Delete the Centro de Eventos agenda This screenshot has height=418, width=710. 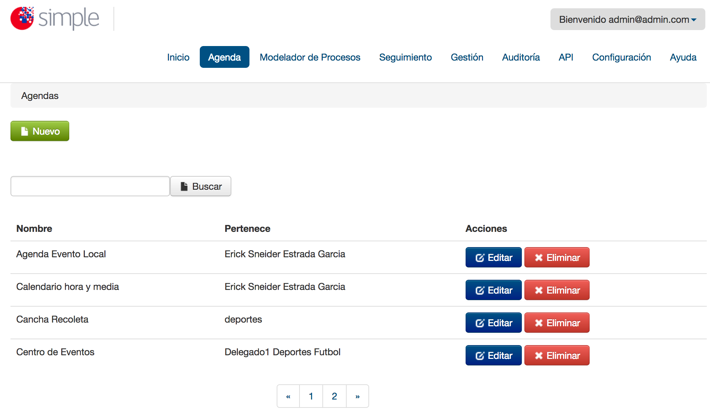(x=557, y=355)
